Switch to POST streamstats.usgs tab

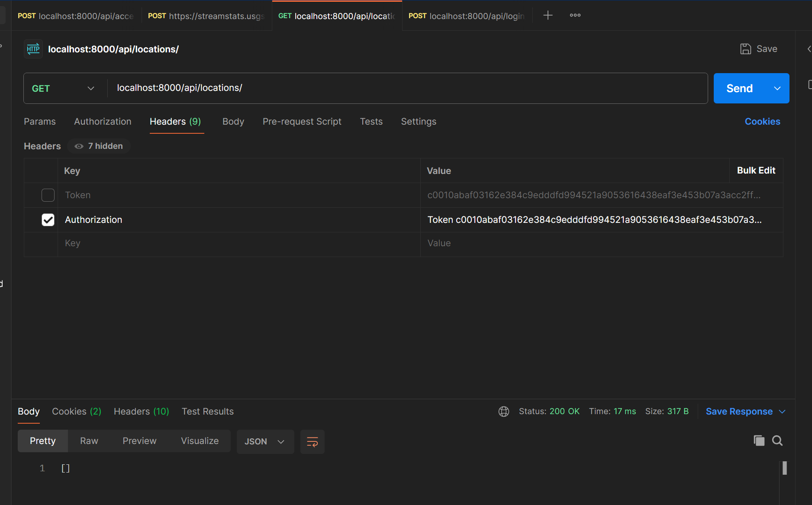coord(206,16)
